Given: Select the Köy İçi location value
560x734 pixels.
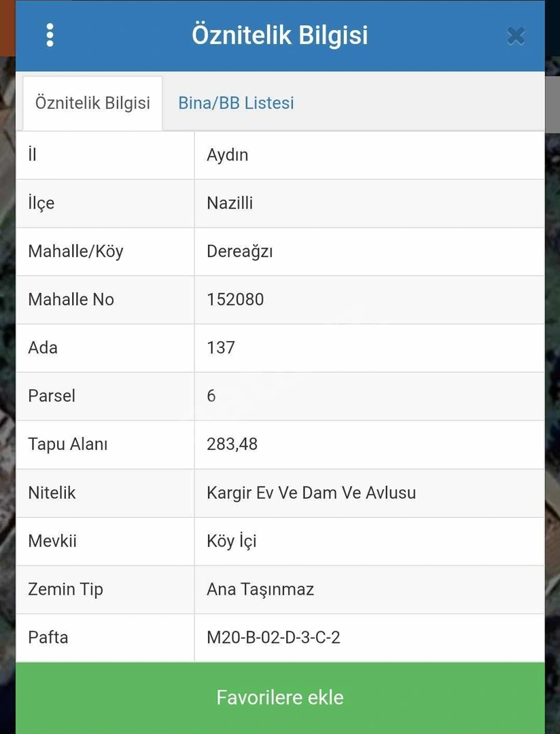Looking at the screenshot, I should tap(232, 541).
